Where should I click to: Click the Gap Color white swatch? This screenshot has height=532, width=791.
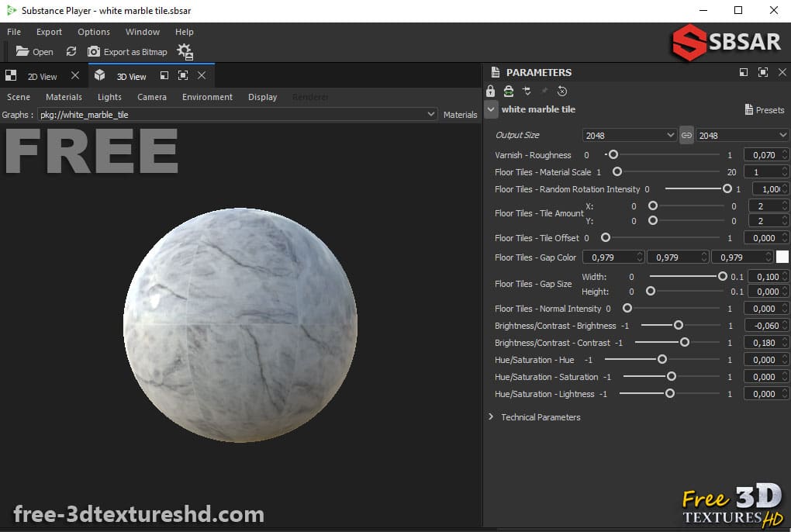click(782, 257)
